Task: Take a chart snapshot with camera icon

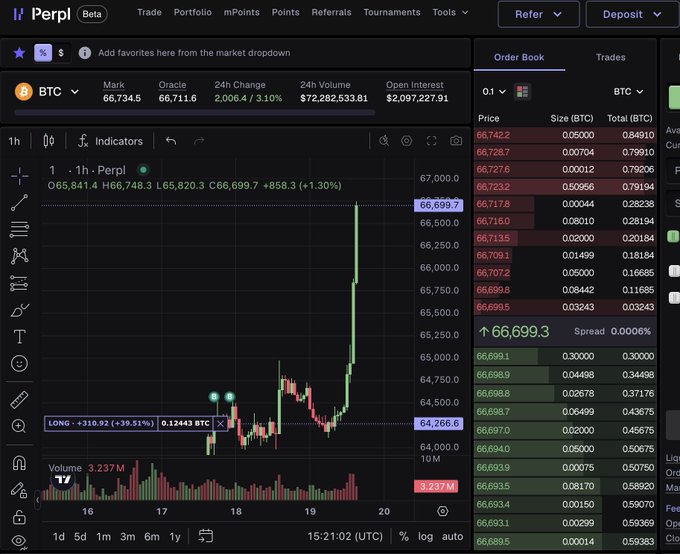Action: 456,141
